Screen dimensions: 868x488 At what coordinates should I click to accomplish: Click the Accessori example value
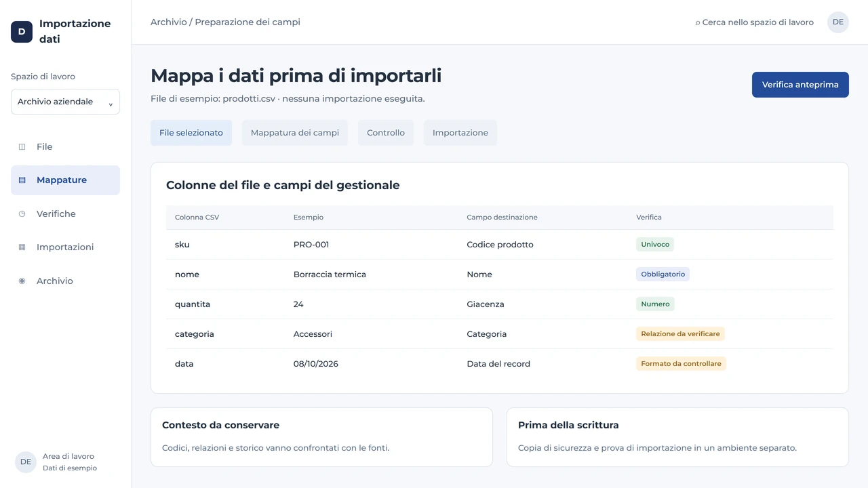313,334
